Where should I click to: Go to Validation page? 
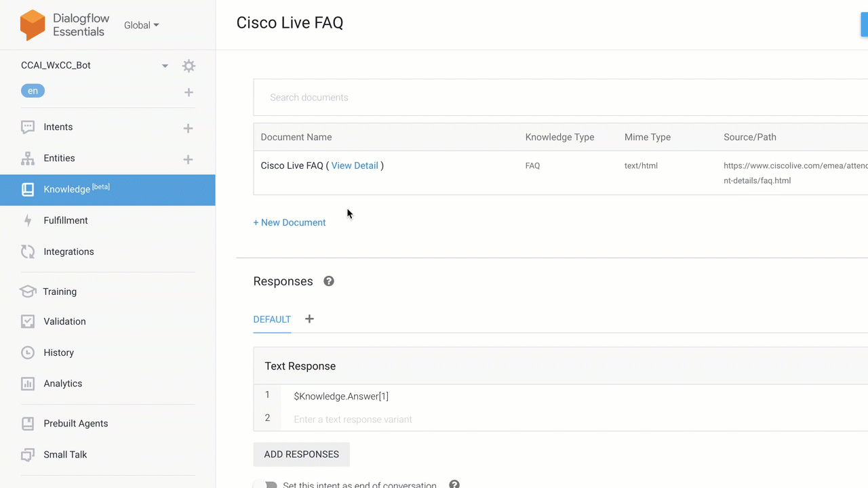[x=64, y=321]
